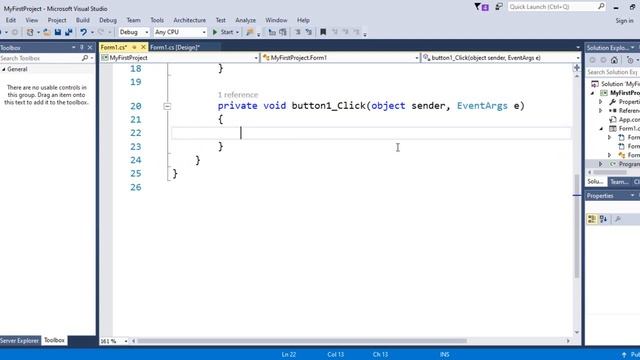Click the Search Solution Explorer field
The width and height of the screenshot is (640, 360).
[x=613, y=72]
